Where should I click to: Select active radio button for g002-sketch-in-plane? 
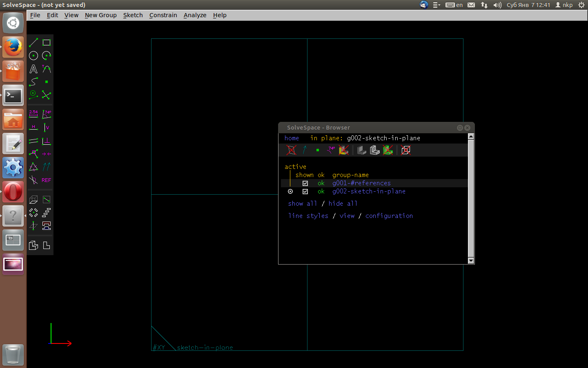290,191
